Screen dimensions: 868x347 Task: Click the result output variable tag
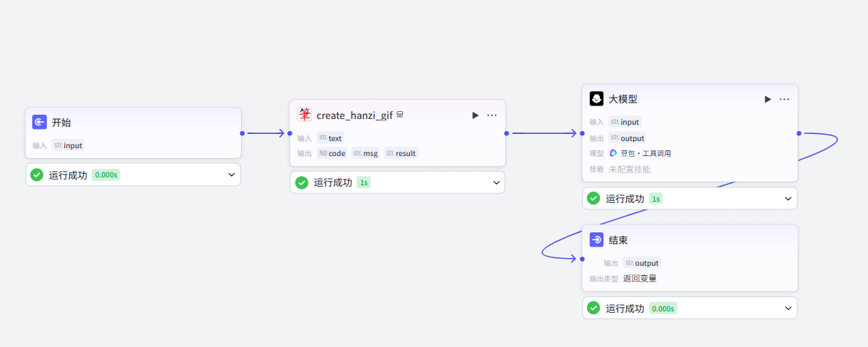[x=401, y=153]
